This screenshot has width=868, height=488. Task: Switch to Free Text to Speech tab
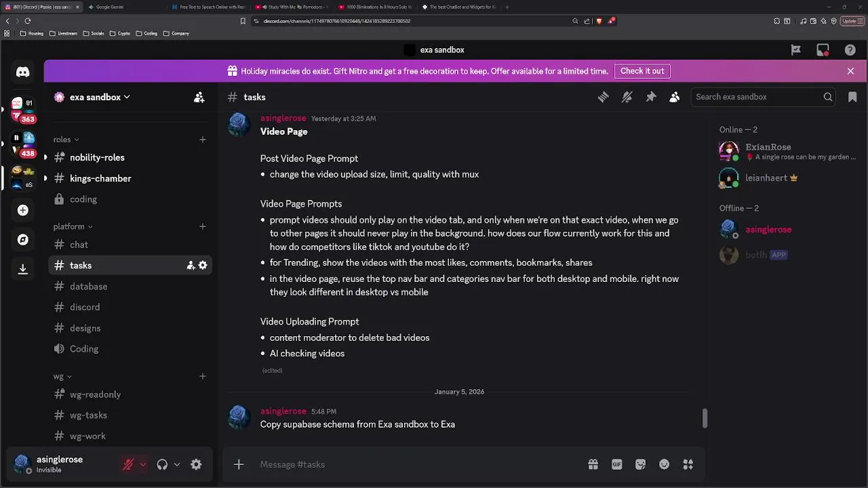tap(209, 7)
